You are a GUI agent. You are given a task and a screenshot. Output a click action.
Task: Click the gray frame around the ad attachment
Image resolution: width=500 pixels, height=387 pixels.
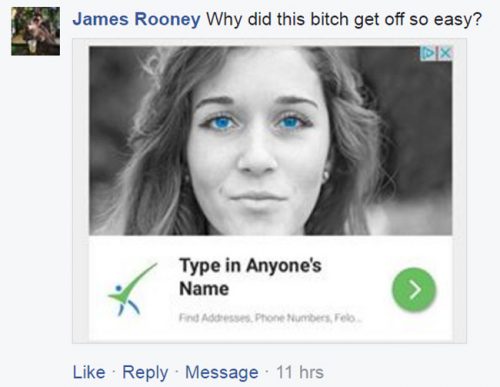pyautogui.click(x=80, y=191)
